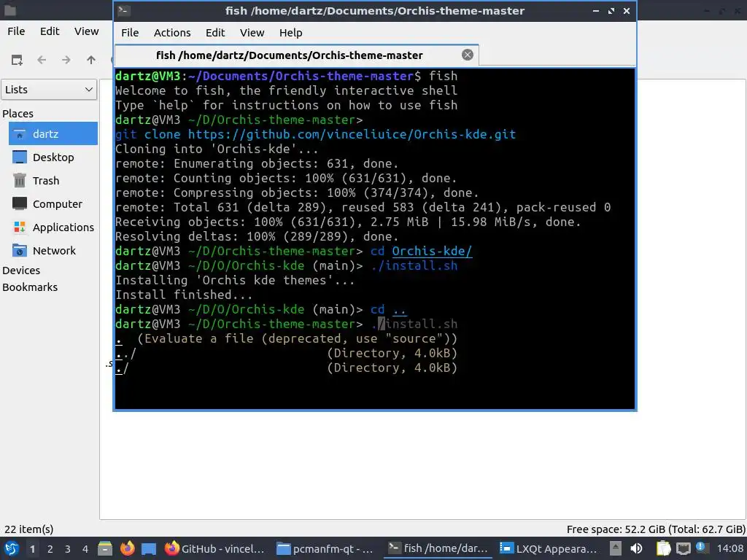Open the terminal's File menu
The width and height of the screenshot is (747, 560).
coord(130,33)
